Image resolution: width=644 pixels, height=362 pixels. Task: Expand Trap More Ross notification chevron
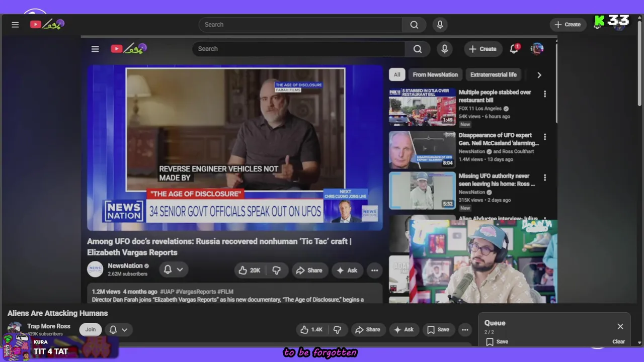tap(124, 330)
